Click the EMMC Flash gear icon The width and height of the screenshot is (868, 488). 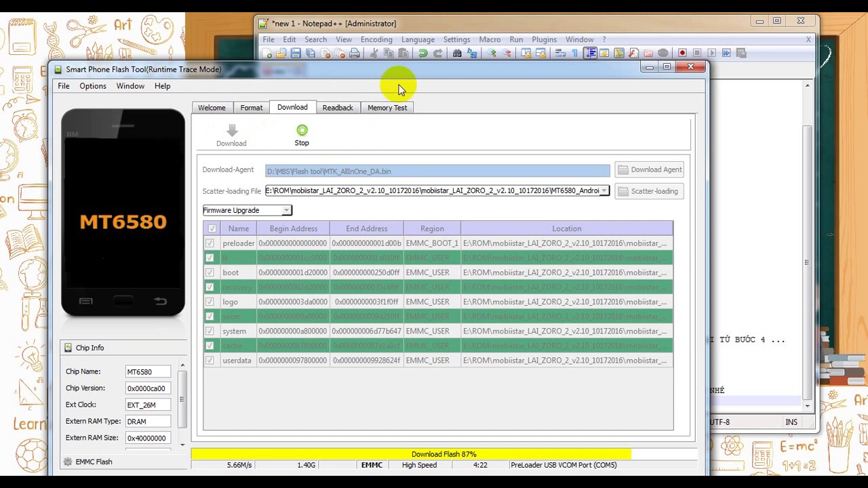pyautogui.click(x=67, y=462)
